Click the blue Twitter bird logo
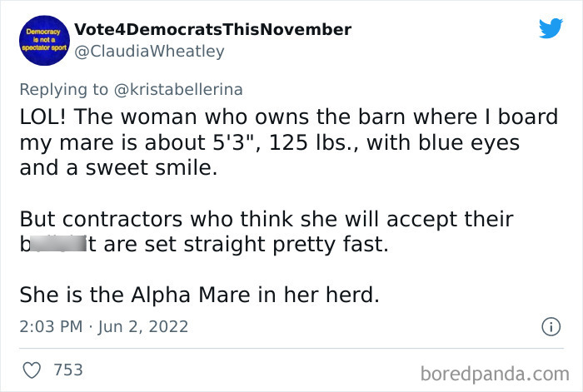This screenshot has width=583, height=392. (551, 28)
